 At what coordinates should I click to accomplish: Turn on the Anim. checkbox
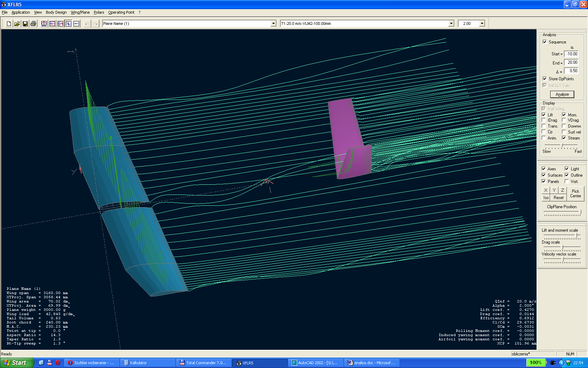(x=544, y=138)
